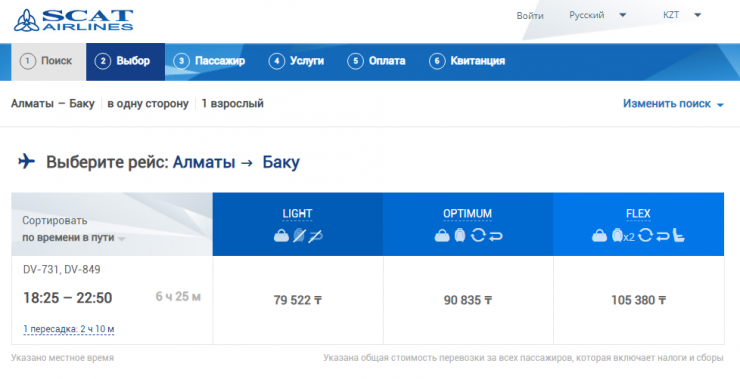Select step 2 Выбор tab

(x=126, y=61)
